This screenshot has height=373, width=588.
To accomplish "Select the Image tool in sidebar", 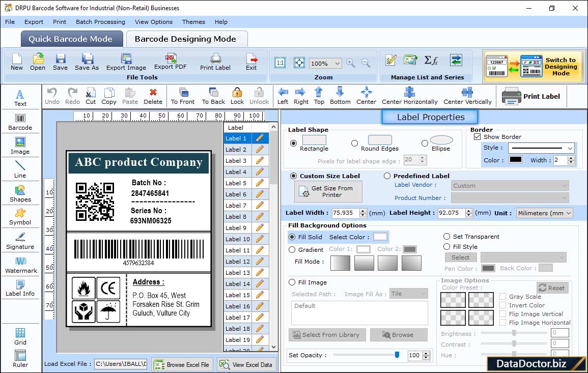I will (x=20, y=146).
